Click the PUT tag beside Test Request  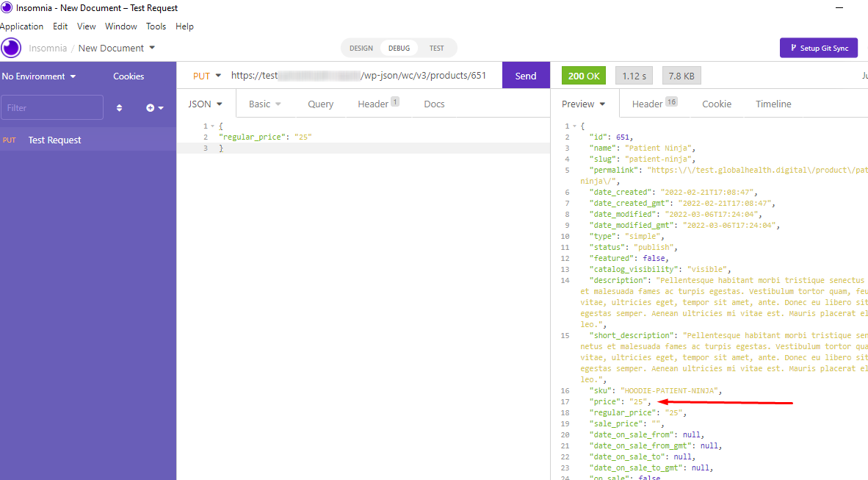tap(9, 140)
